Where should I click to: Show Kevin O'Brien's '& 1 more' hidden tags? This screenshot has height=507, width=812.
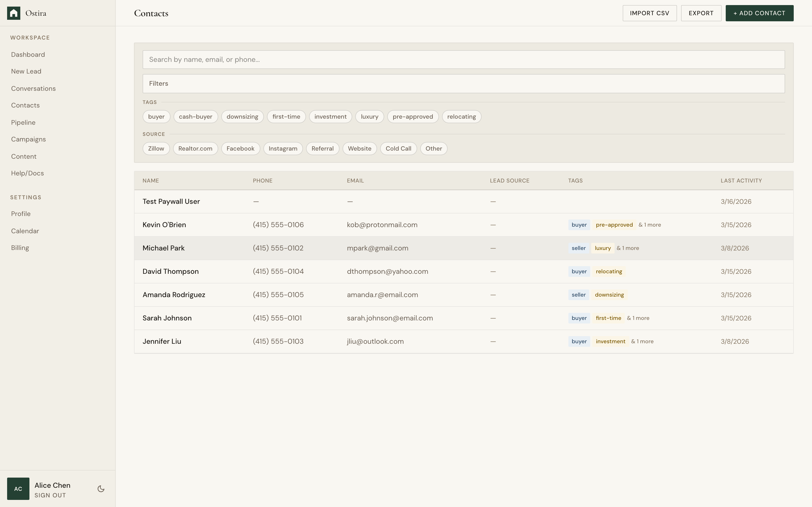tap(650, 225)
